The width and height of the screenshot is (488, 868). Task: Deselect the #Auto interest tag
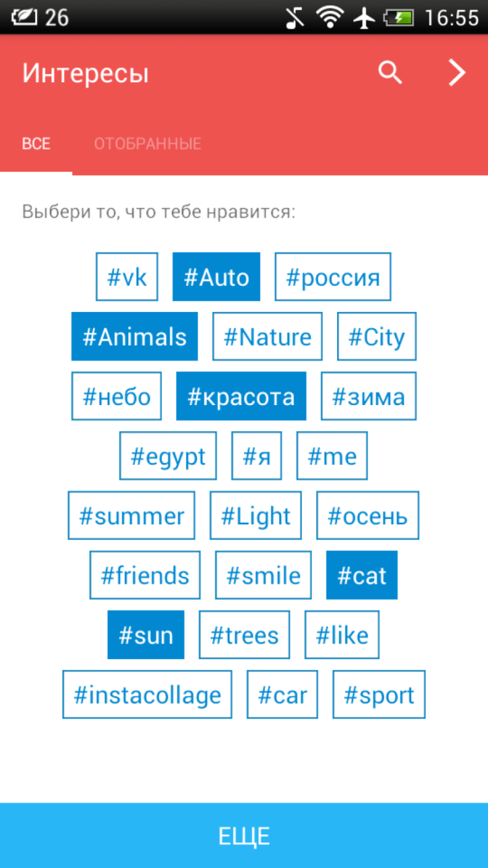216,277
